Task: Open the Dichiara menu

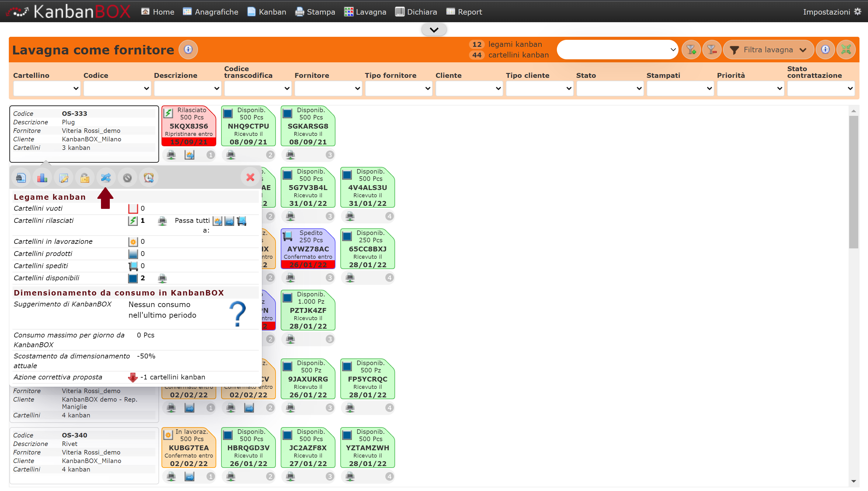Action: click(416, 12)
